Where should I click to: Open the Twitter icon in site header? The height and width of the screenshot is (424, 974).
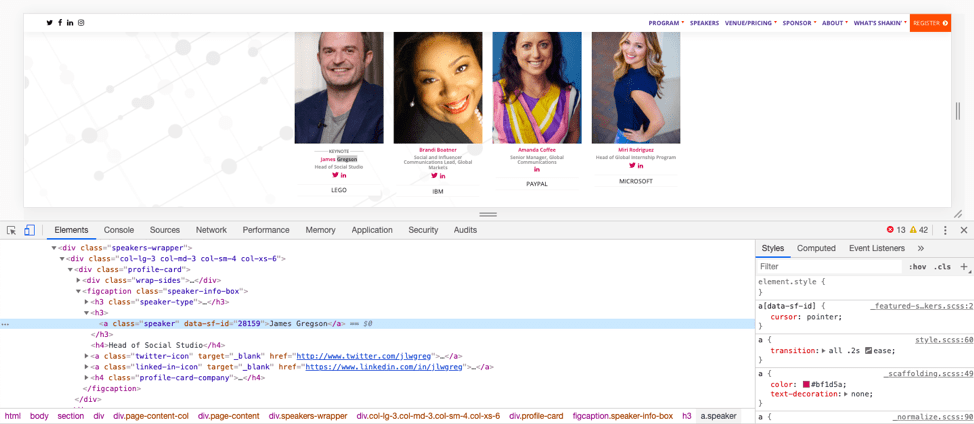tap(50, 23)
